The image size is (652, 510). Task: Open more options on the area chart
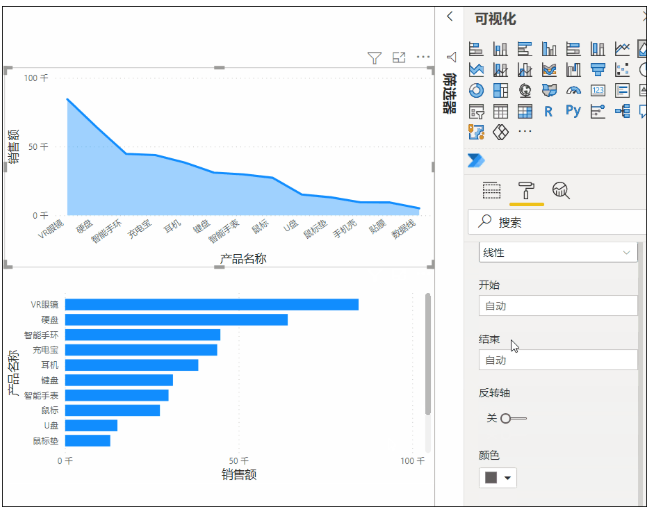coord(423,57)
